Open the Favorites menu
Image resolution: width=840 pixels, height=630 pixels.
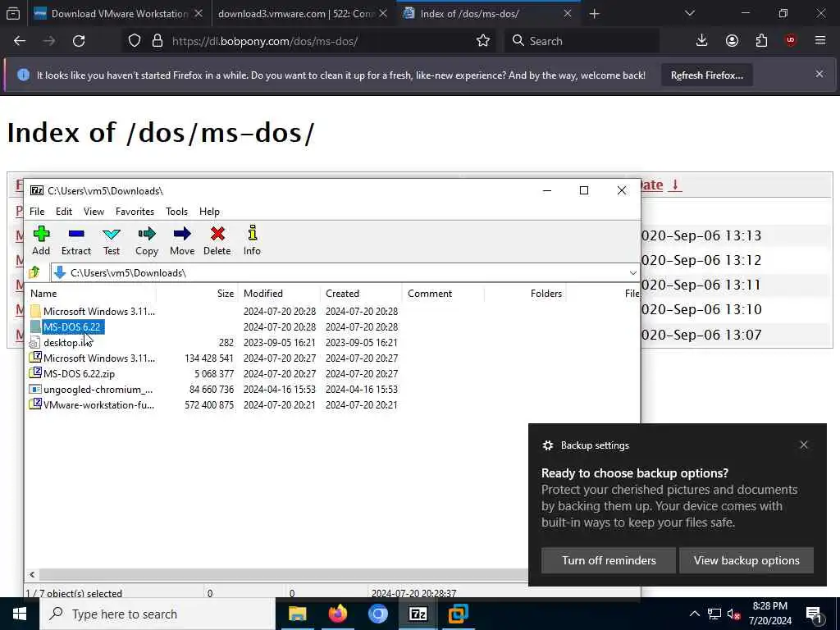[135, 212]
